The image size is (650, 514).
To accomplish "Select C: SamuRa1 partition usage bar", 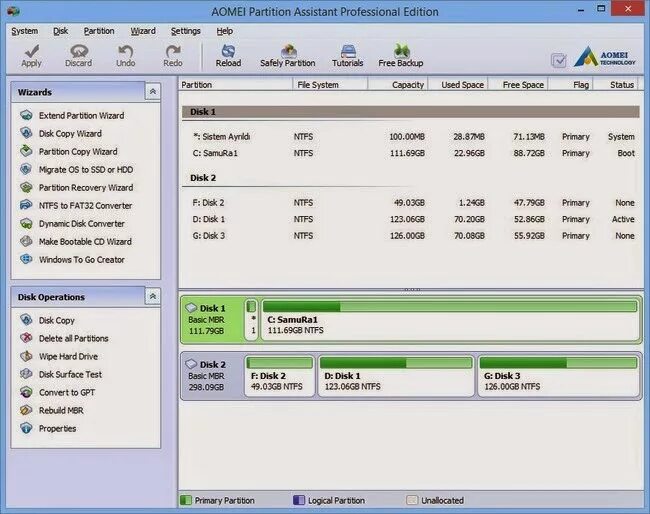I will click(x=450, y=307).
